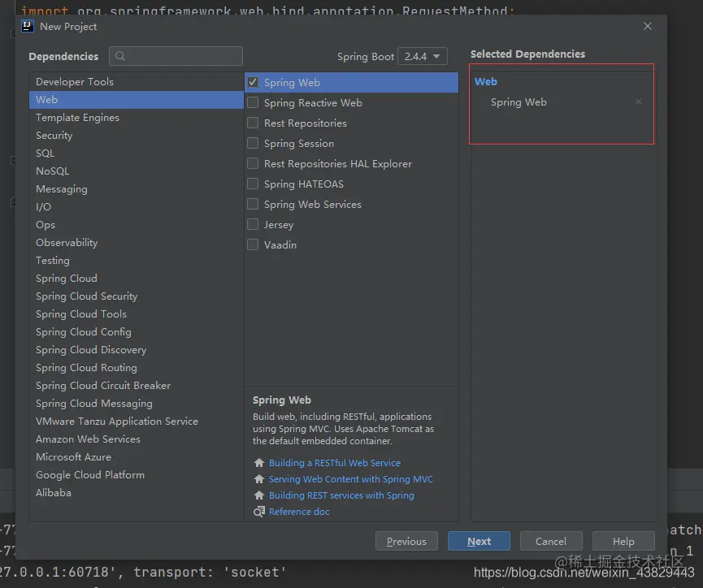This screenshot has height=588, width=703.
Task: Choose Spring Cloud Routing category
Action: tap(137, 367)
